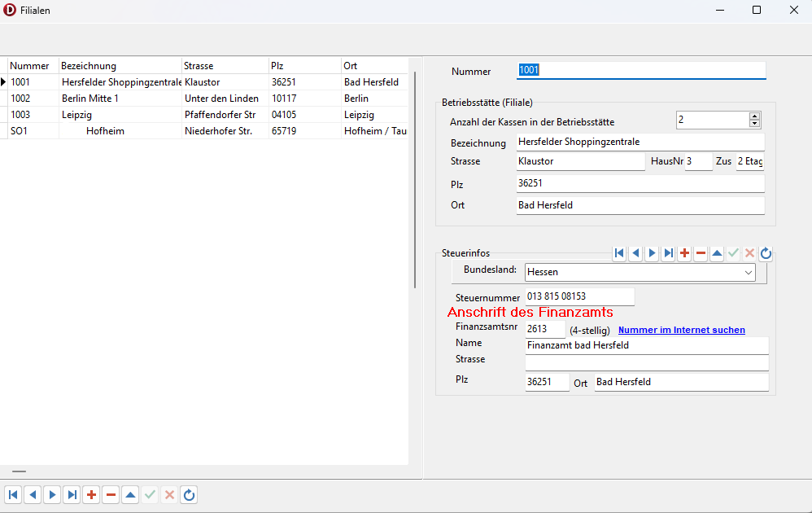Click Plz cell 65719
Viewport: 812px width, 513px height.
[x=305, y=131]
